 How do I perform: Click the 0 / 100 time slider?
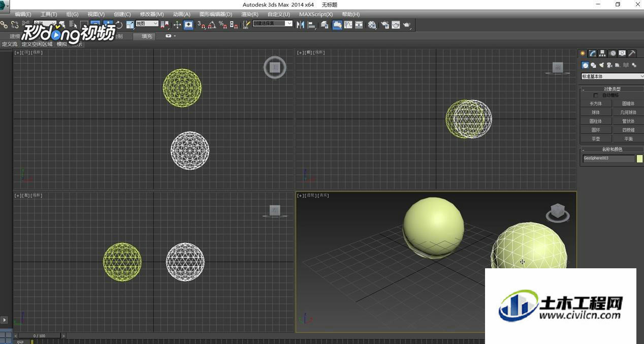[40, 336]
